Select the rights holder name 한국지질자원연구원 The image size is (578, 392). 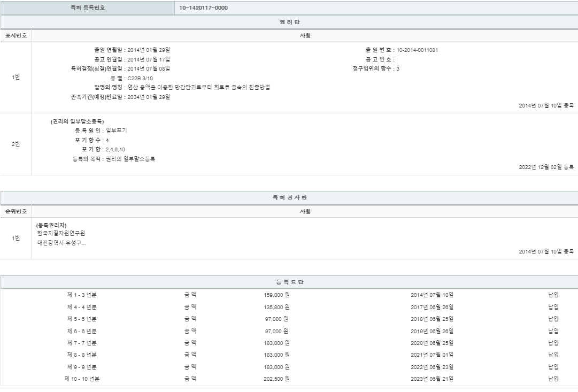click(61, 233)
